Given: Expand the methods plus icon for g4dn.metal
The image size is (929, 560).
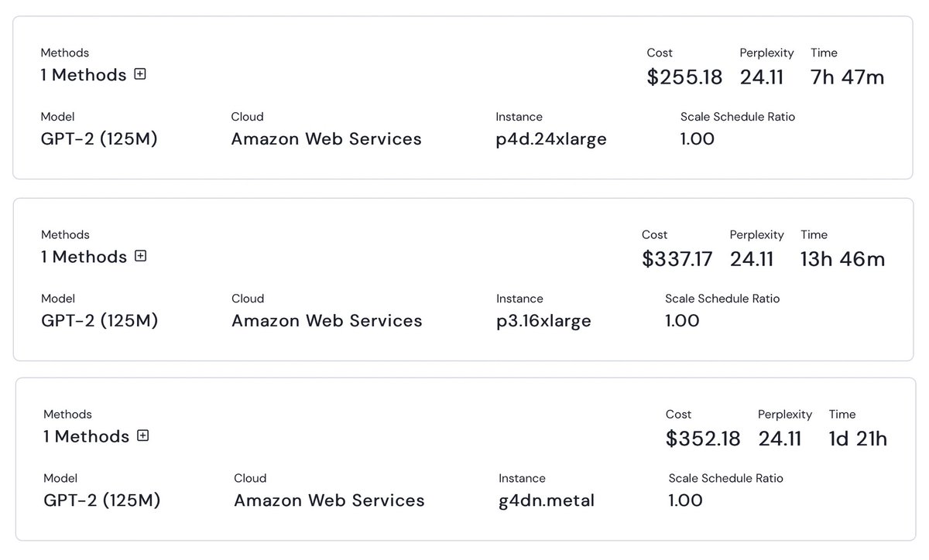Looking at the screenshot, I should coord(142,435).
